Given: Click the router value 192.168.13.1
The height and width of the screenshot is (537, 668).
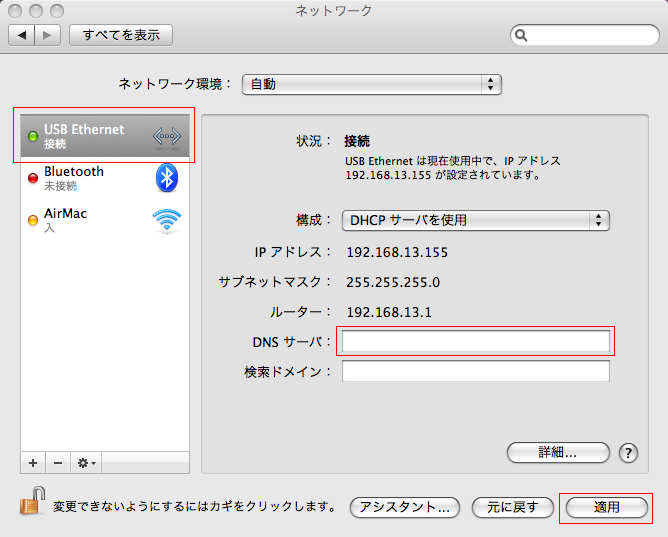Looking at the screenshot, I should coord(389,312).
